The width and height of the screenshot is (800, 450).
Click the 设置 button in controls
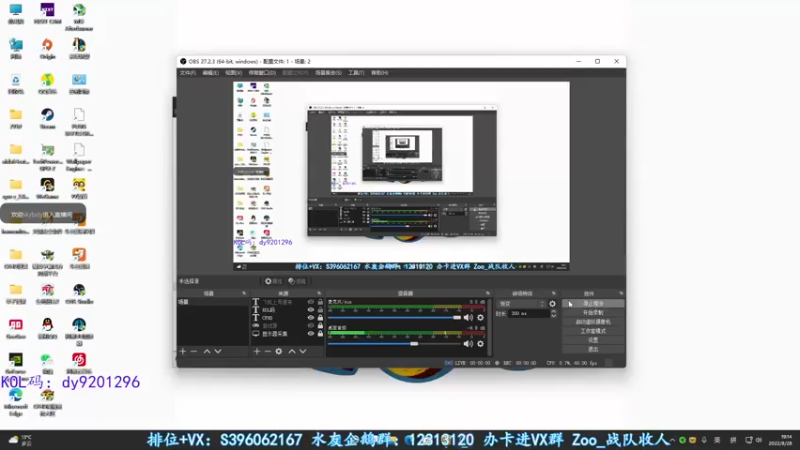click(x=593, y=340)
